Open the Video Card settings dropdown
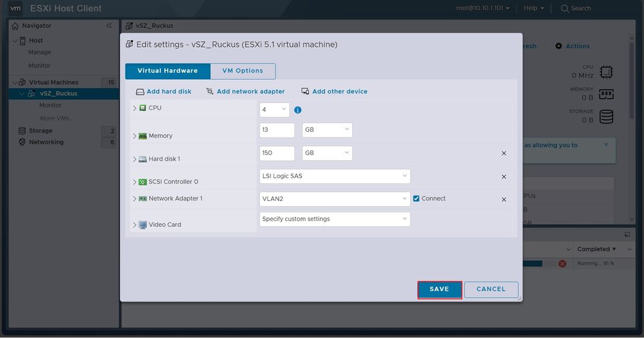The width and height of the screenshot is (644, 338). (335, 219)
